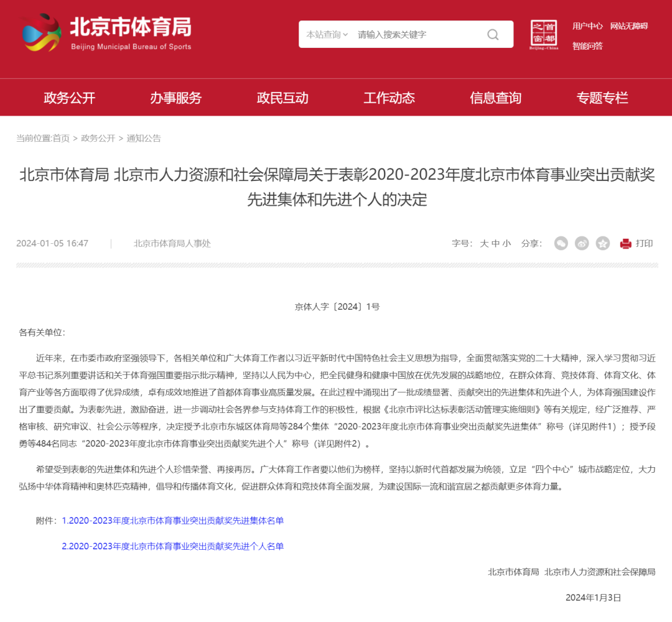Set font size to 大

tap(484, 244)
